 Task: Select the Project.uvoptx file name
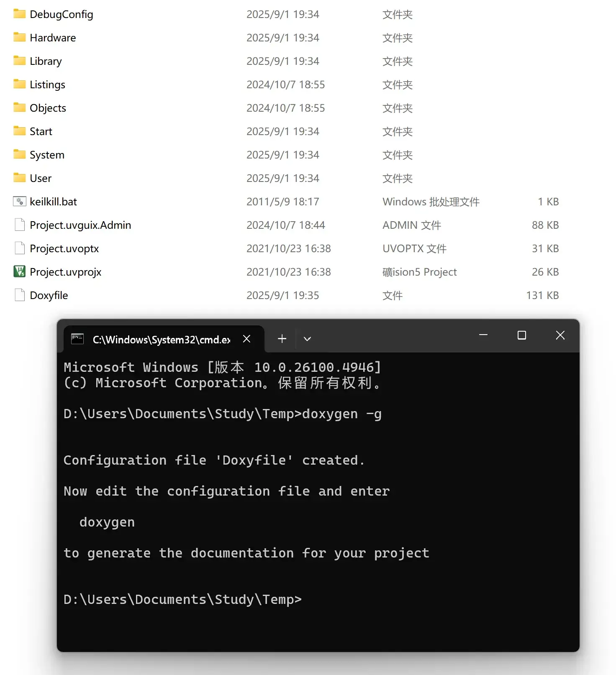(x=64, y=248)
